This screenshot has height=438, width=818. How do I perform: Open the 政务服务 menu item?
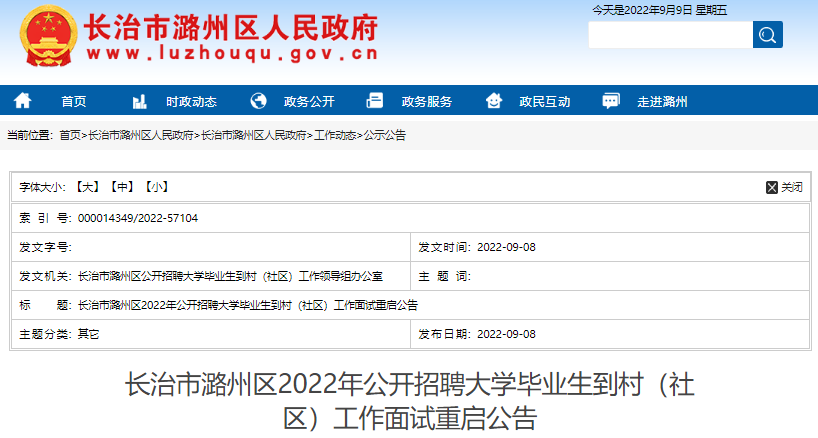click(x=427, y=101)
